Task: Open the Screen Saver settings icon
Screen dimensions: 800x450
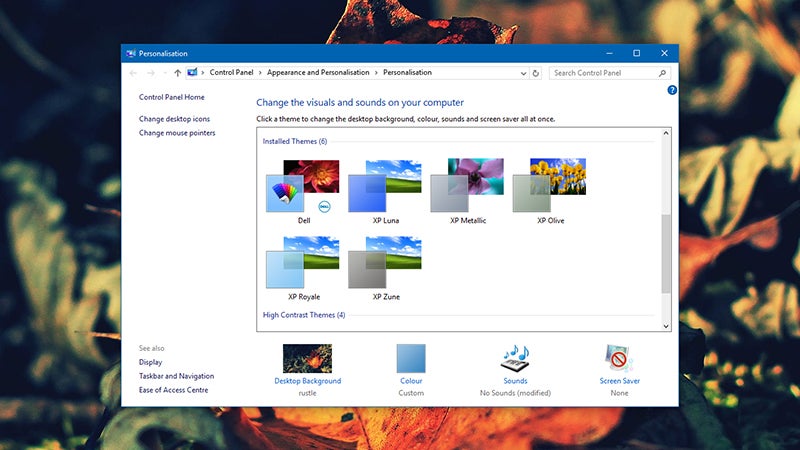Action: point(619,358)
